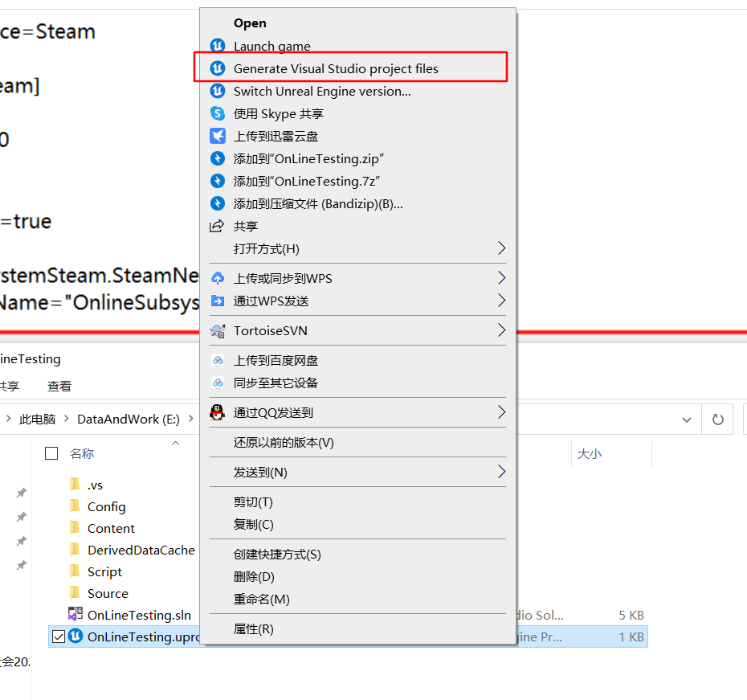
Task: Expand the 发送到(N) submenu arrow
Action: coord(501,471)
